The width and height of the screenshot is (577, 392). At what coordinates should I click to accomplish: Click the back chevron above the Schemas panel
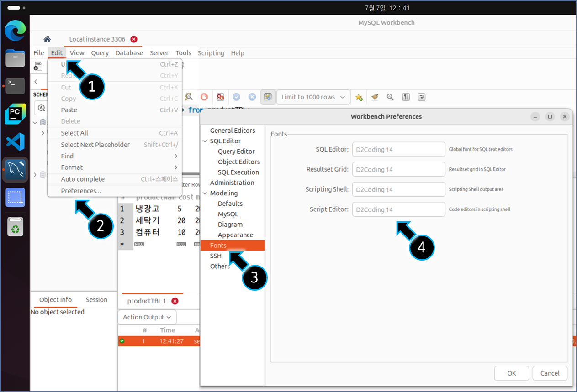coord(36,82)
